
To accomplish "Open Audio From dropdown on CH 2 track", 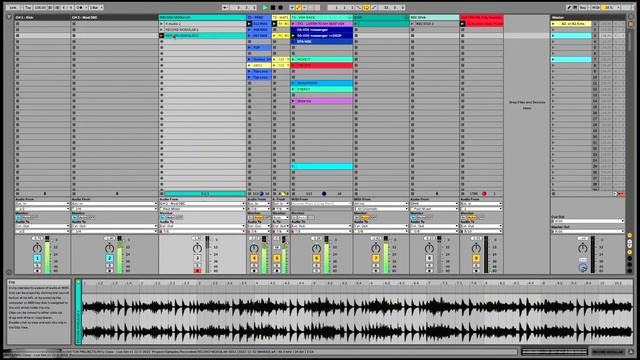I will (x=114, y=204).
